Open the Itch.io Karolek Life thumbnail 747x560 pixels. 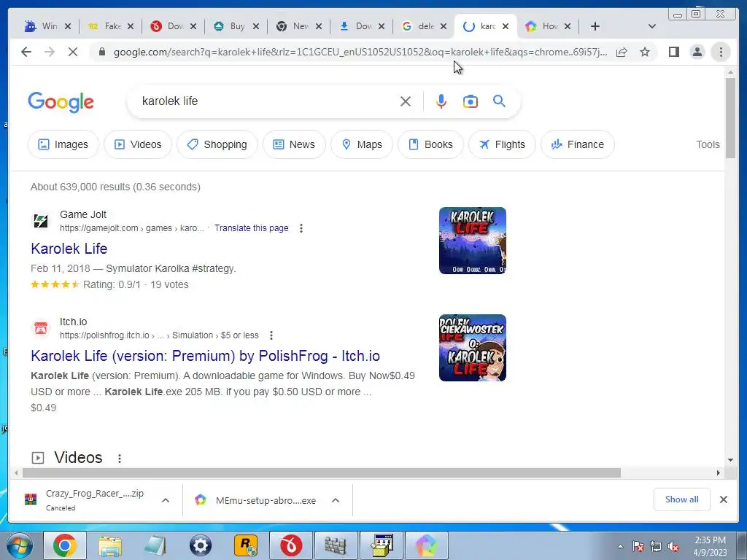[x=472, y=348]
